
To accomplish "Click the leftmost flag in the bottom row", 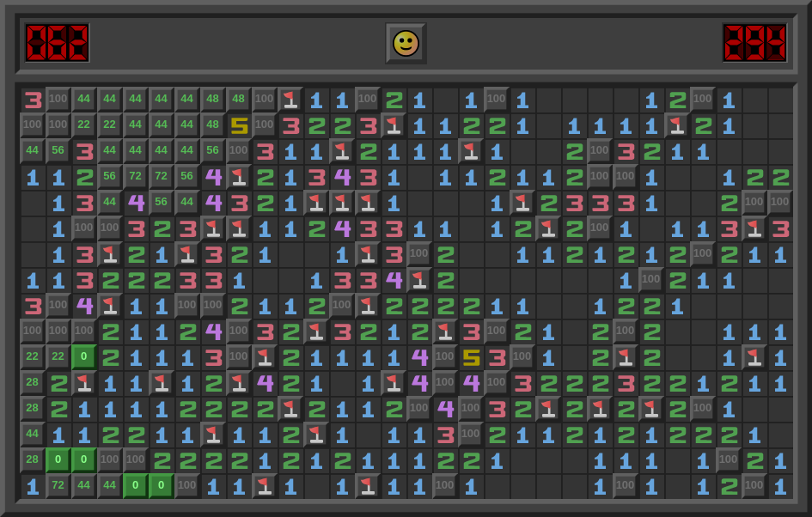I will 265,486.
